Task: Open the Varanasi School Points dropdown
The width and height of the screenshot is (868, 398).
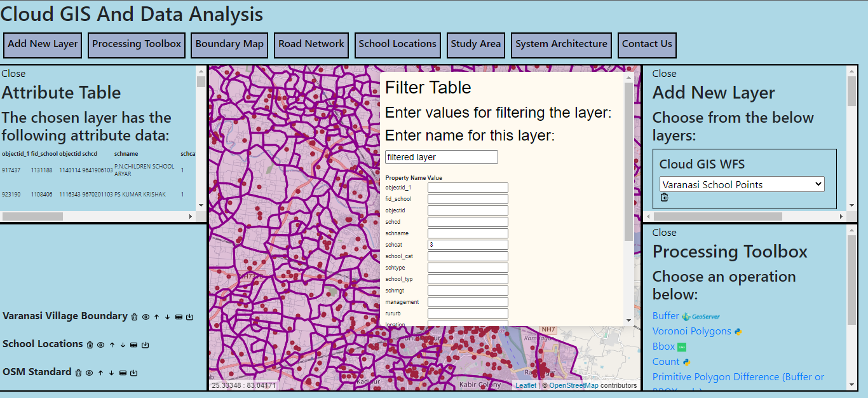Action: coord(742,184)
